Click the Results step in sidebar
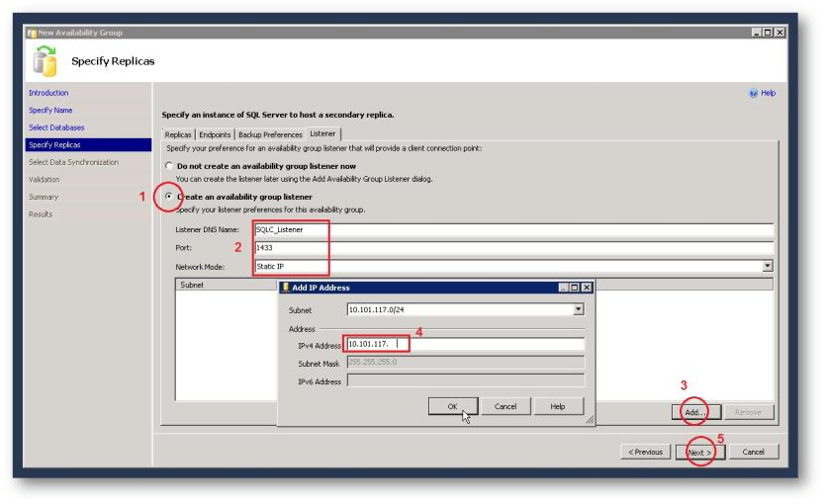The height and width of the screenshot is (504, 824). click(41, 214)
